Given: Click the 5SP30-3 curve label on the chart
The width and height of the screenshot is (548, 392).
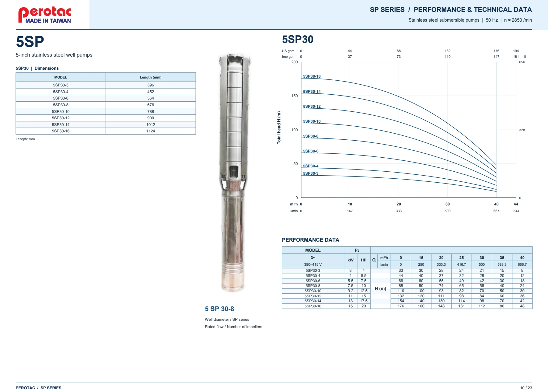Looking at the screenshot, I should pos(311,173).
